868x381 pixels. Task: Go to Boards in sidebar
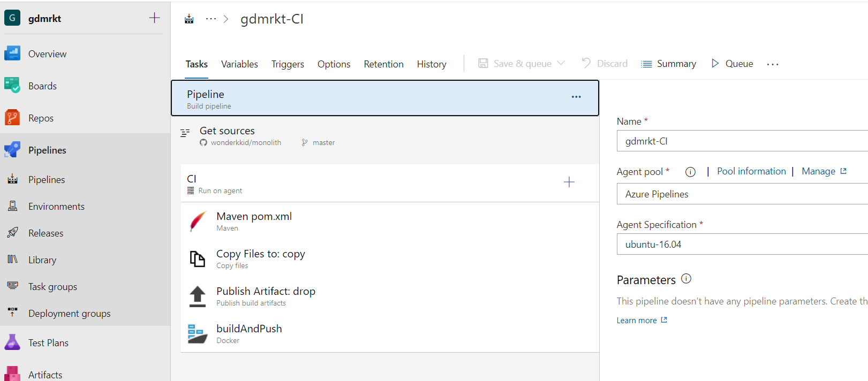tap(42, 86)
